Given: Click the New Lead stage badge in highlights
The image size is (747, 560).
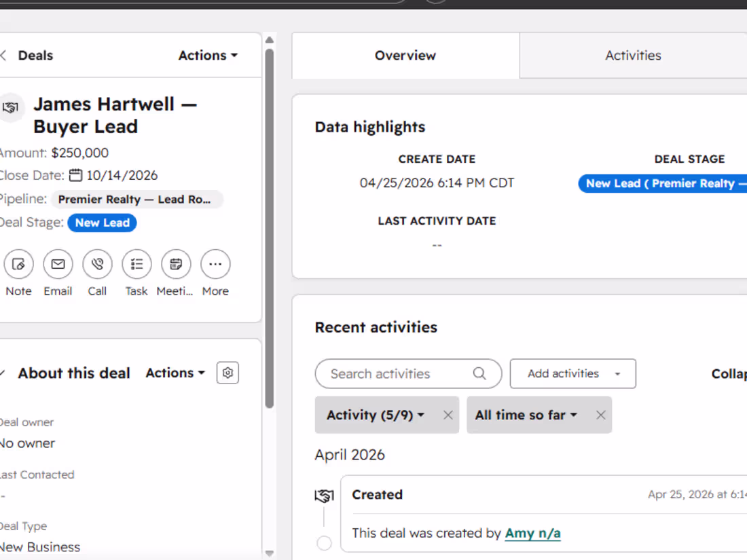Looking at the screenshot, I should pos(663,183).
